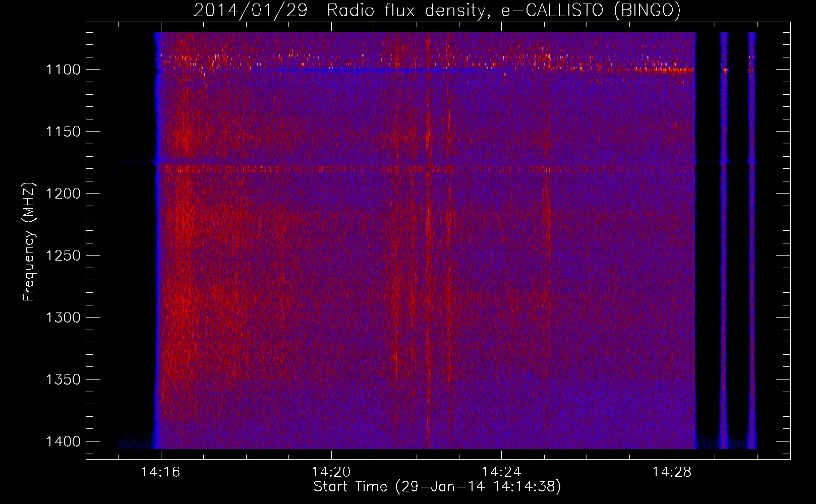The width and height of the screenshot is (816, 504).
Task: Click the plot title '2014/01/29 Radio flux density'
Action: [x=437, y=10]
